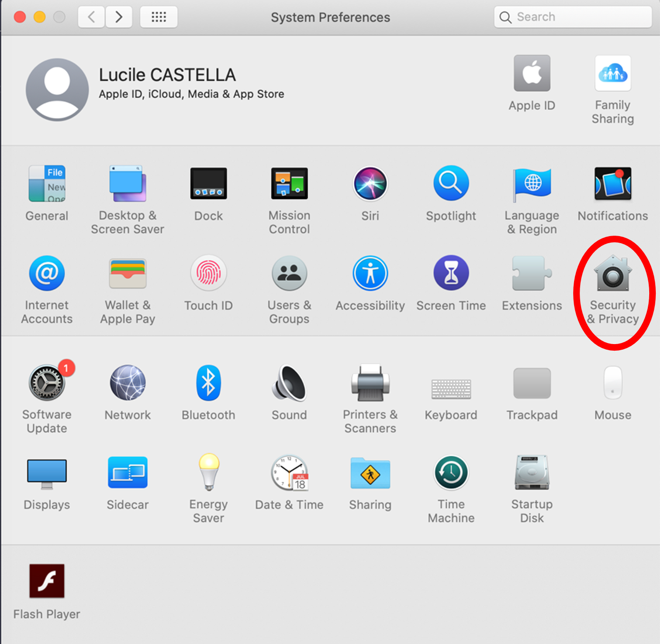Open Accessibility preferences
This screenshot has width=660, height=644.
click(370, 273)
